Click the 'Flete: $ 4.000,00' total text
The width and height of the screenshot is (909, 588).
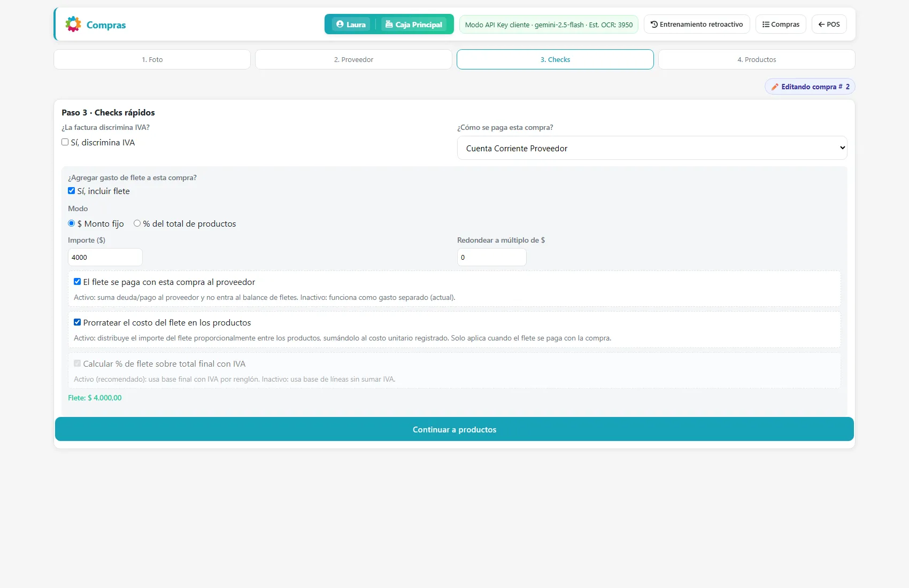coord(95,398)
